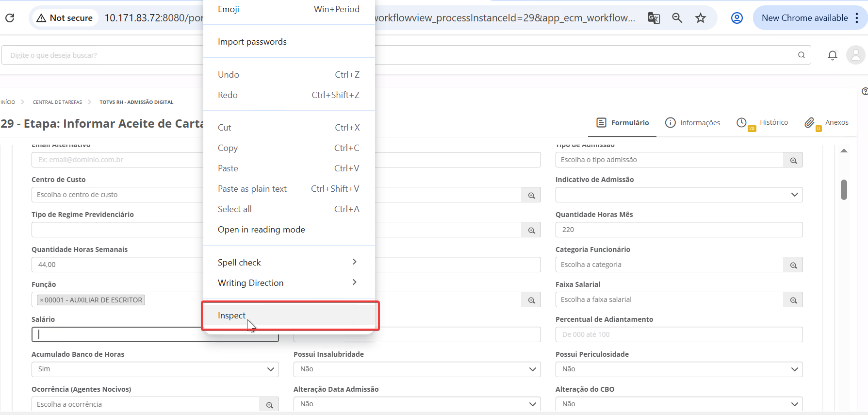Open the Possui Insalubridade dropdown

pyautogui.click(x=417, y=369)
